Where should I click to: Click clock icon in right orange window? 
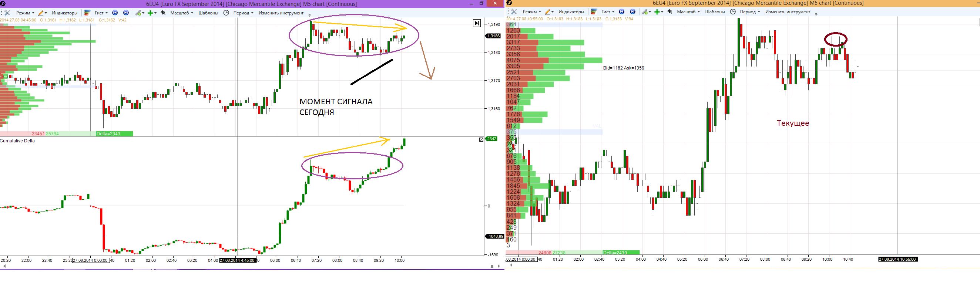[x=733, y=12]
